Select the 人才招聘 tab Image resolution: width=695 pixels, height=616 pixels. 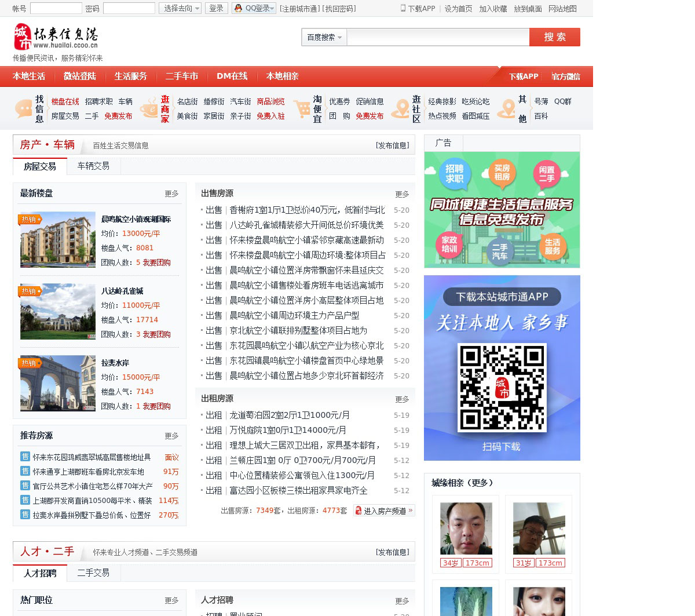click(x=40, y=573)
